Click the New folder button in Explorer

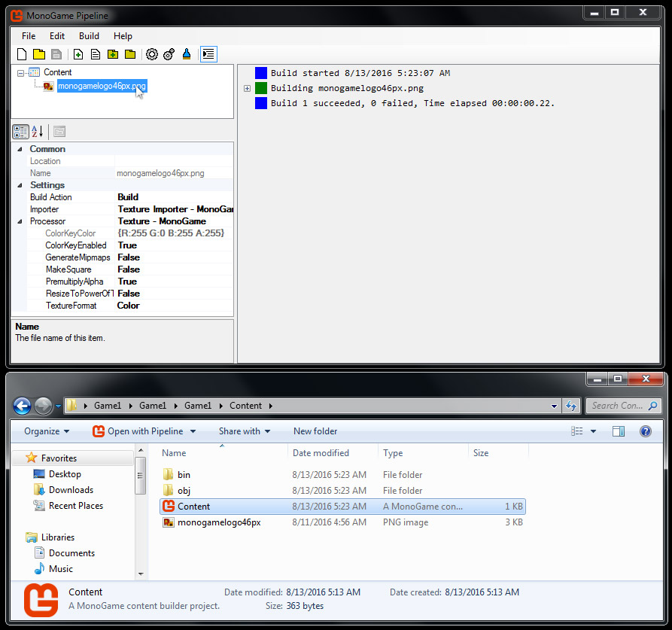tap(315, 431)
